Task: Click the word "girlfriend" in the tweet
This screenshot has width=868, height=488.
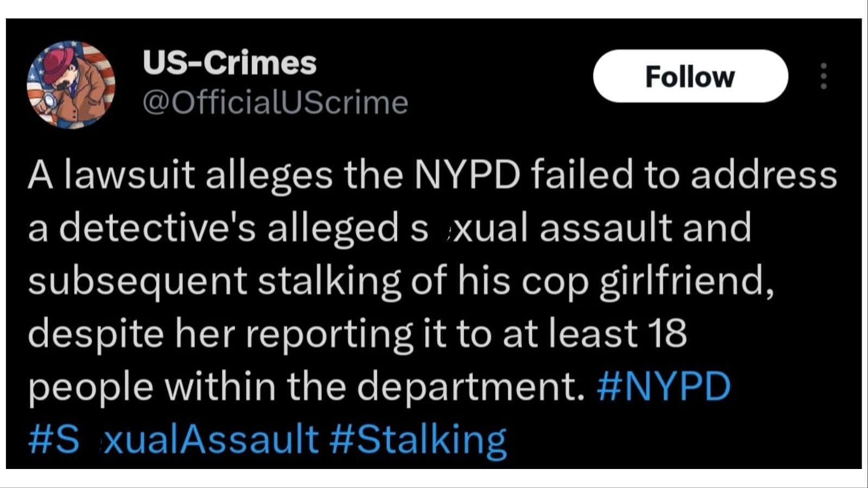Action: 685,281
